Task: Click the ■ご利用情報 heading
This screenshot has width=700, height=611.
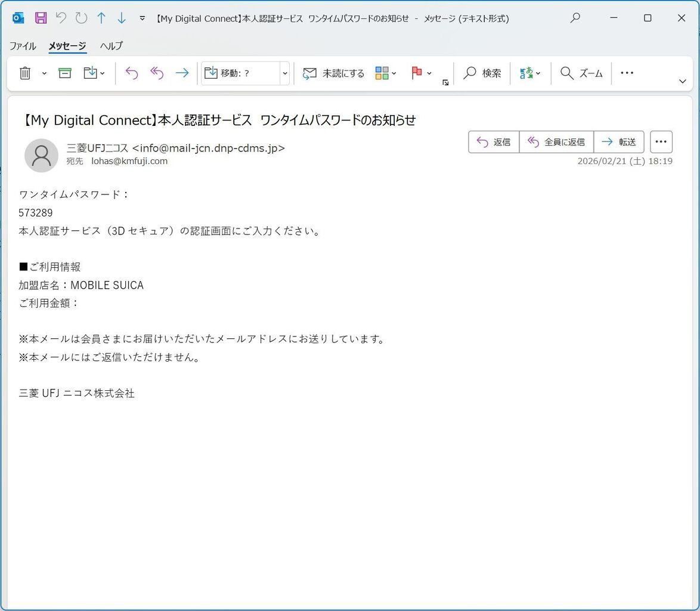Action: tap(49, 267)
